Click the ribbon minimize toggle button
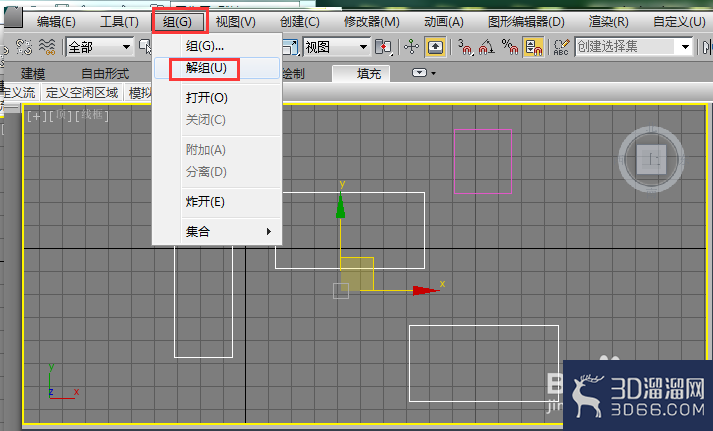Image resolution: width=713 pixels, height=431 pixels. pyautogui.click(x=419, y=73)
